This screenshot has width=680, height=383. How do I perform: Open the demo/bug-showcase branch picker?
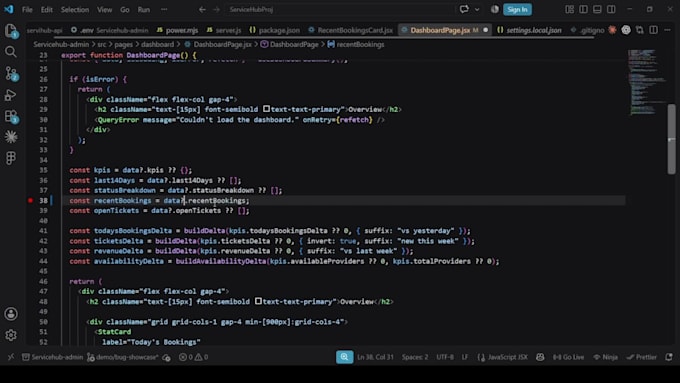(x=123, y=357)
